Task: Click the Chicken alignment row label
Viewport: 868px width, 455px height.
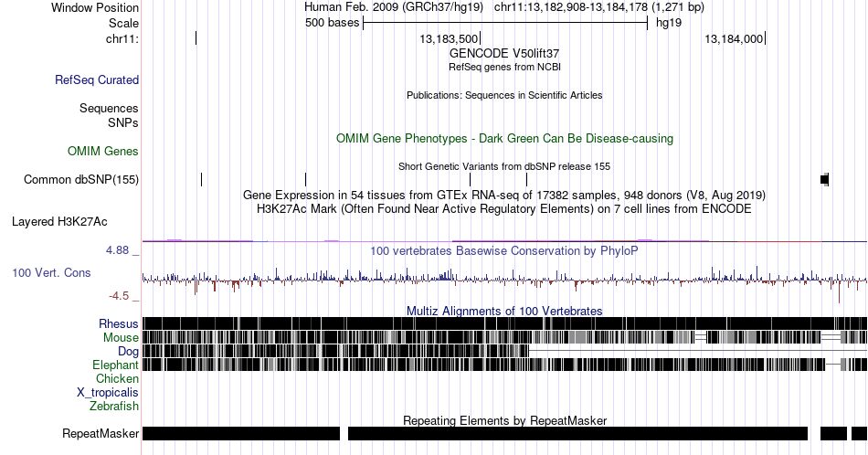Action: point(117,378)
